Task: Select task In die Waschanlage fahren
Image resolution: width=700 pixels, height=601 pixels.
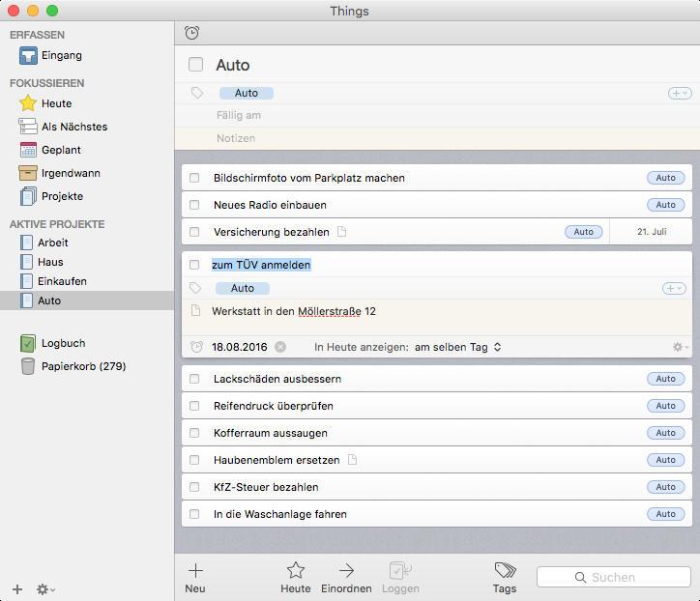Action: [x=437, y=514]
